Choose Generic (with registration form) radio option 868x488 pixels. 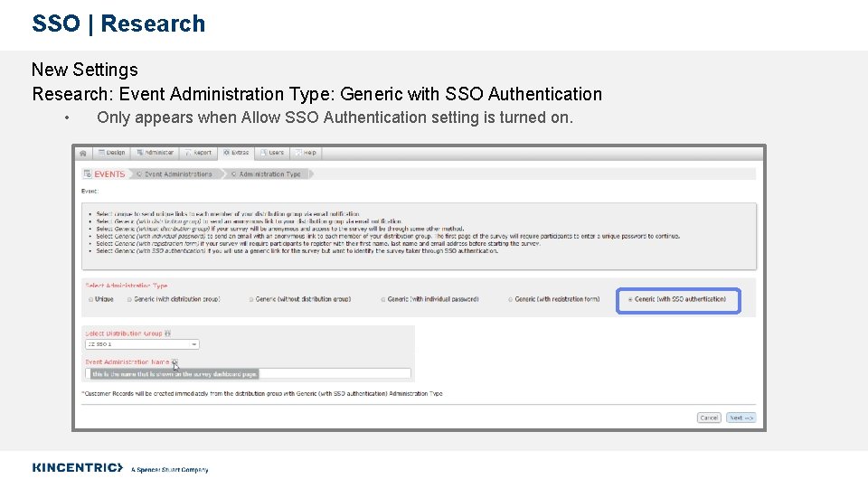(510, 299)
